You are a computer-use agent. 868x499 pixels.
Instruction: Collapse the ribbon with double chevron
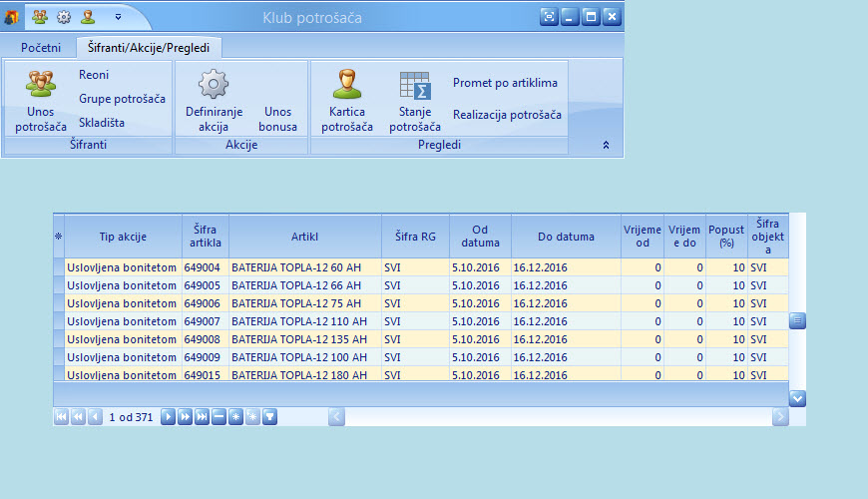click(606, 145)
